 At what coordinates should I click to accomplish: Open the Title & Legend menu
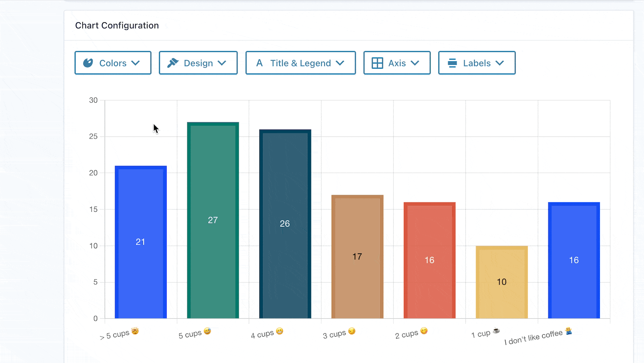[x=301, y=63]
